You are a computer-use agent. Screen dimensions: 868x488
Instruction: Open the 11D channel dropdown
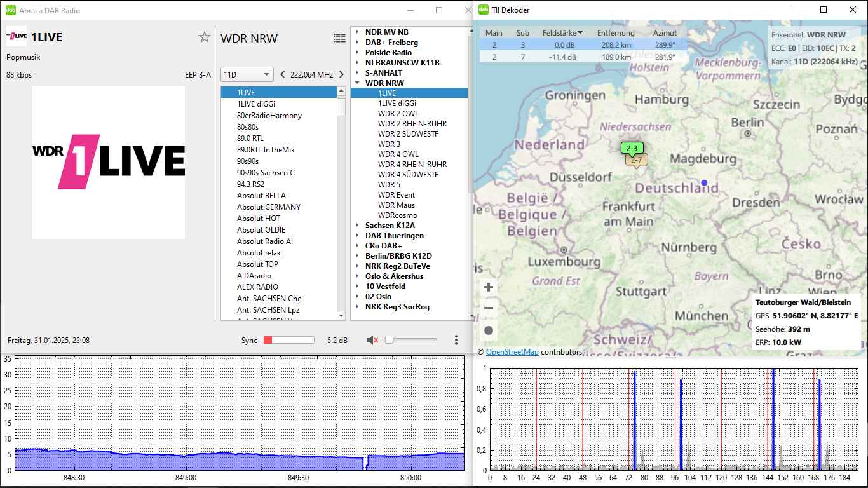point(247,75)
